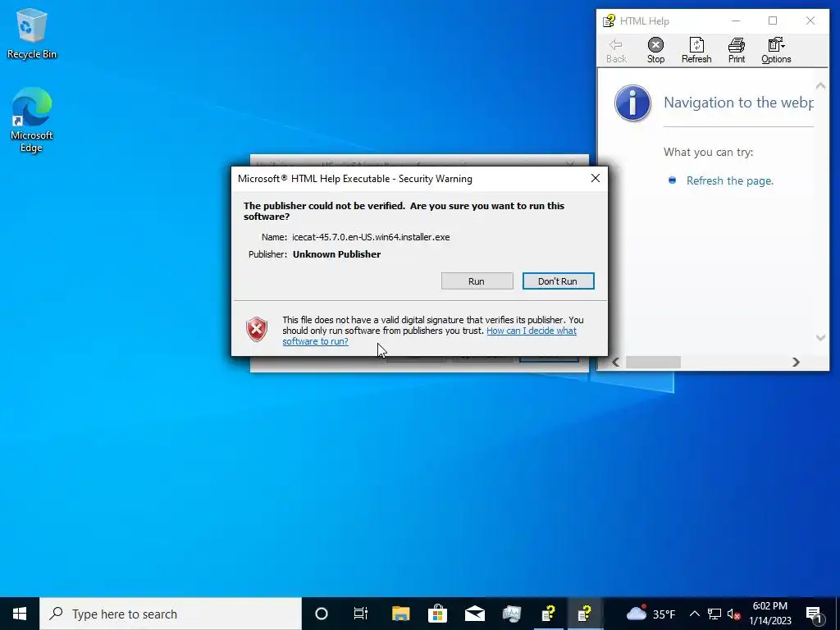Click network icon in system tray
The height and width of the screenshot is (630, 840).
click(714, 614)
